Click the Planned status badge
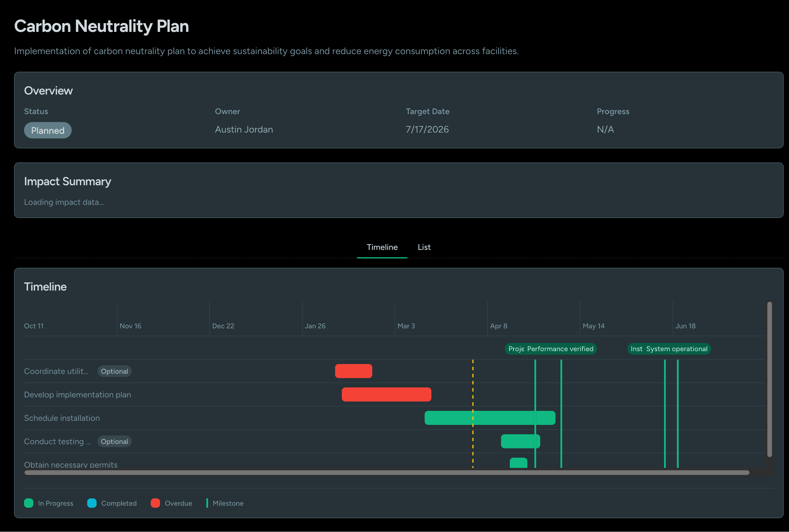789x532 pixels. tap(47, 130)
